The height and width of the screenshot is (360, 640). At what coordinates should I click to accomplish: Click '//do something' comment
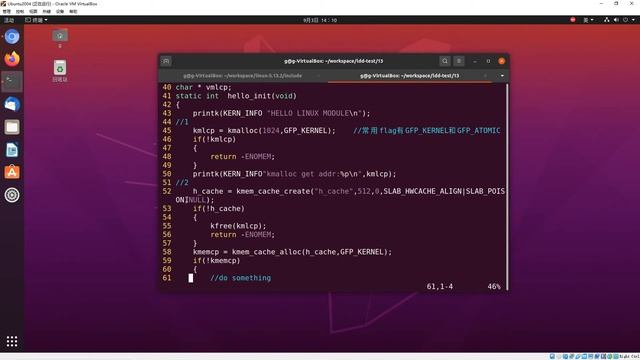[240, 278]
